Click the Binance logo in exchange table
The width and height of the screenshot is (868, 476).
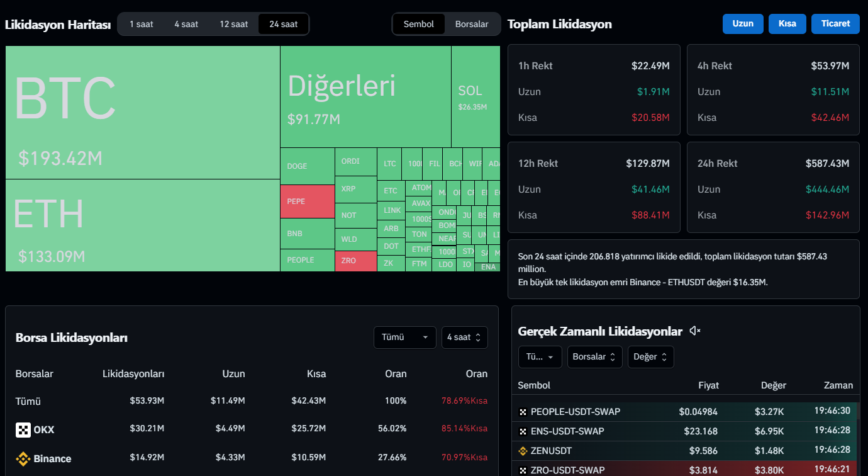[23, 459]
